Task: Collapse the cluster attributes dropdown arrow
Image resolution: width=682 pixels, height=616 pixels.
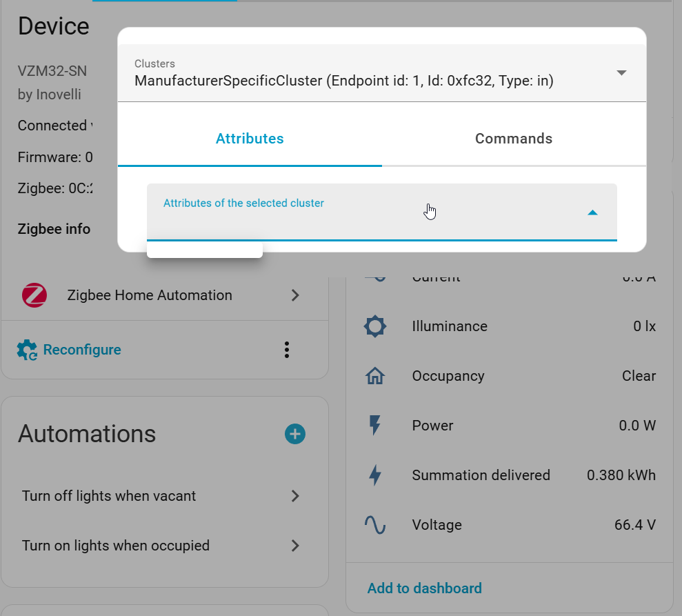Action: [x=592, y=212]
